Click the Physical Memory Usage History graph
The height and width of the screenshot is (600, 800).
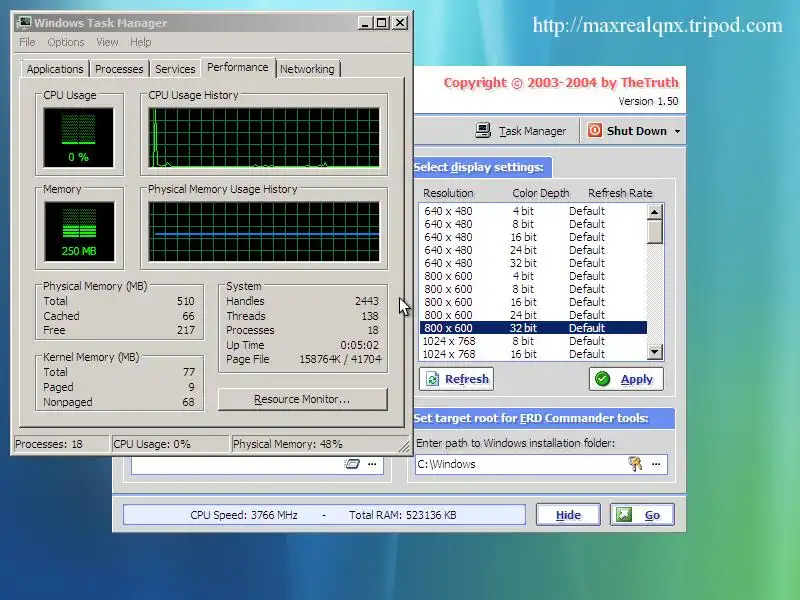(264, 231)
